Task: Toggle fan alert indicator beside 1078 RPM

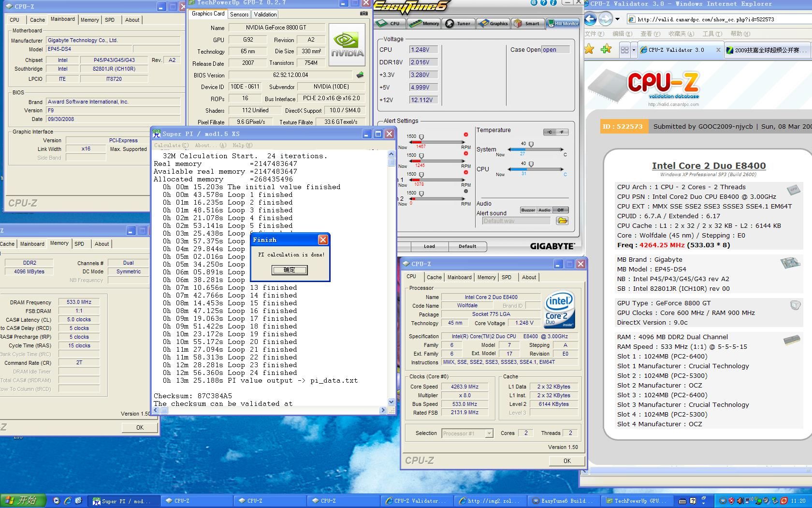Action: tap(466, 172)
